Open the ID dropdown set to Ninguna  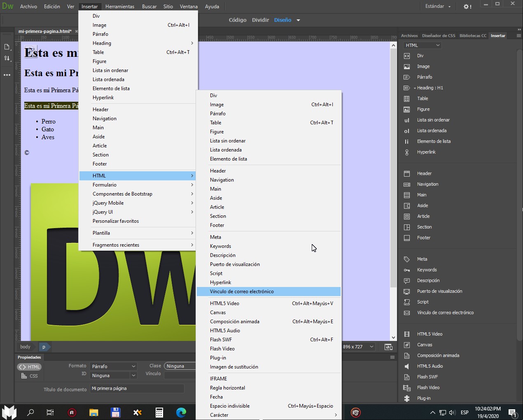(113, 376)
